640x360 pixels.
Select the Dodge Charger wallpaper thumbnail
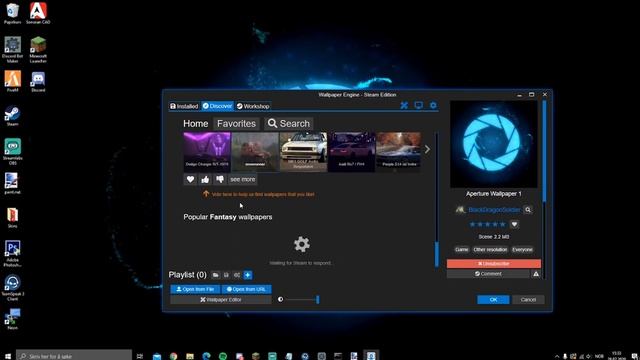pos(207,151)
